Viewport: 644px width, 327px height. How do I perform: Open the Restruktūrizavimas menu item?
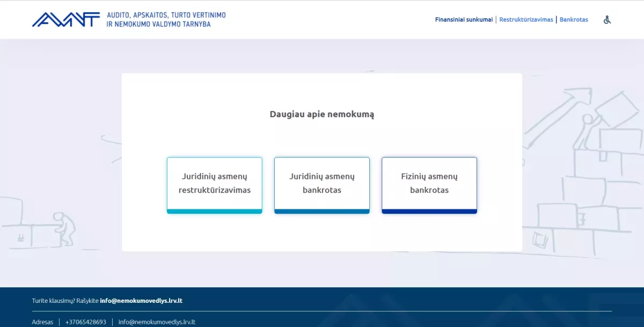pos(526,19)
